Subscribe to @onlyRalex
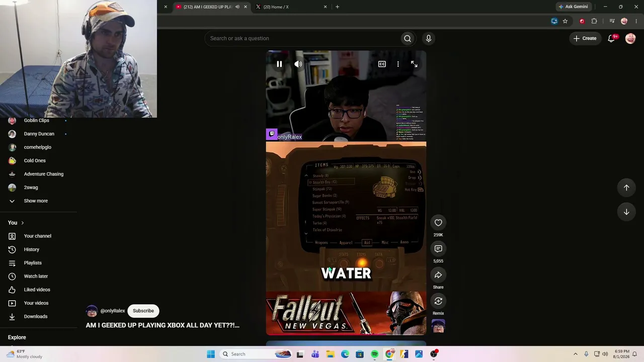 pos(143,311)
